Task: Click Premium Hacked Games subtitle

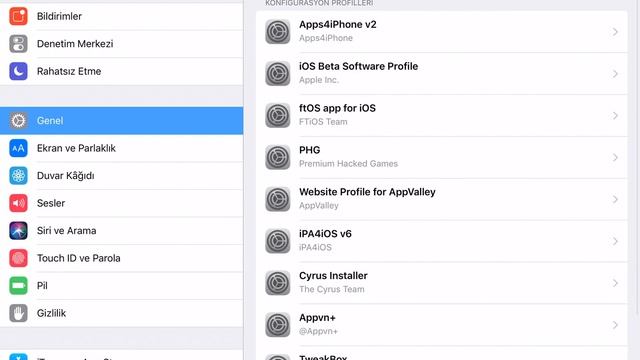Action: pyautogui.click(x=348, y=164)
